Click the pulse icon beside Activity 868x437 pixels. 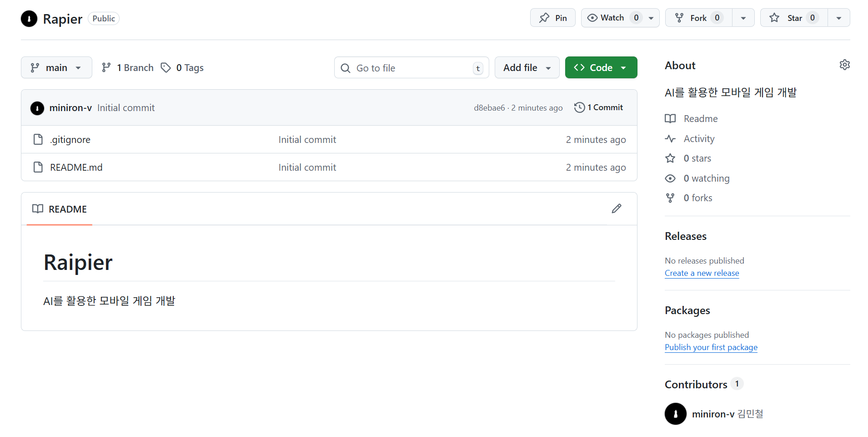pyautogui.click(x=670, y=138)
